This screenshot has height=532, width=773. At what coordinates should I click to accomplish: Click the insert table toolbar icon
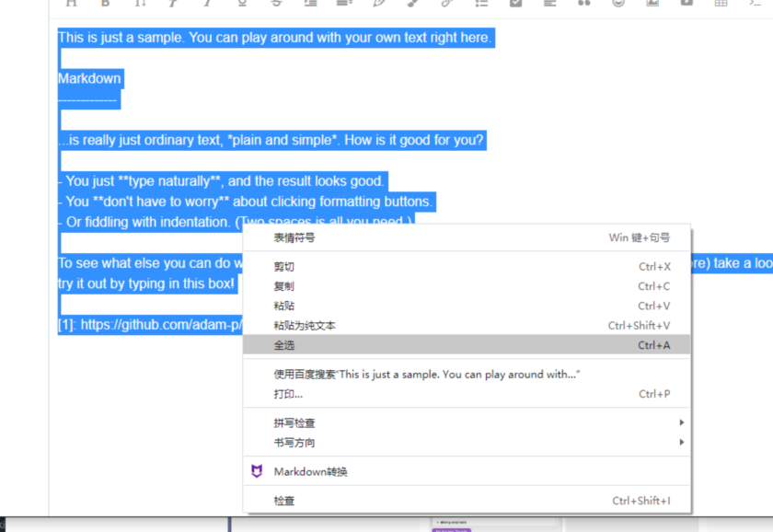tap(721, 3)
